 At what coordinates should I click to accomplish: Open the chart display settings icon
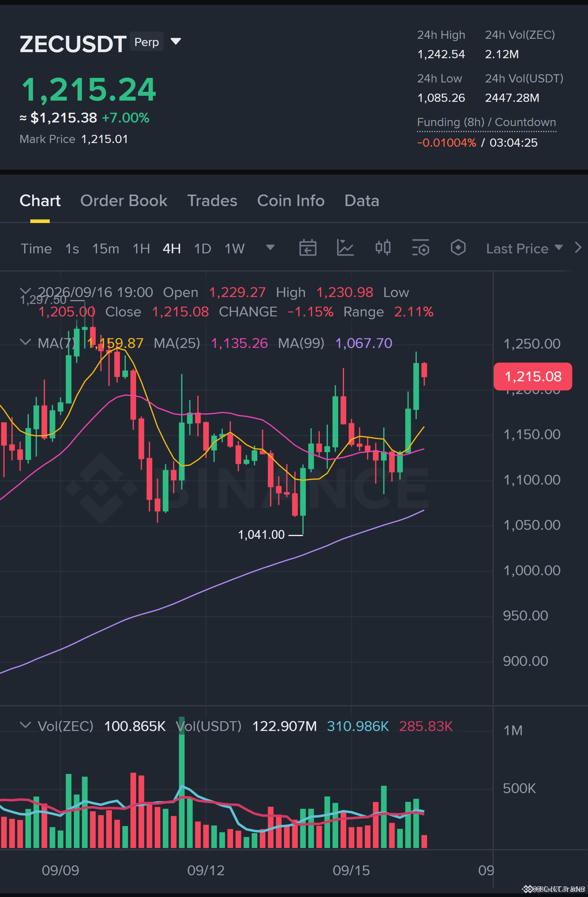420,248
